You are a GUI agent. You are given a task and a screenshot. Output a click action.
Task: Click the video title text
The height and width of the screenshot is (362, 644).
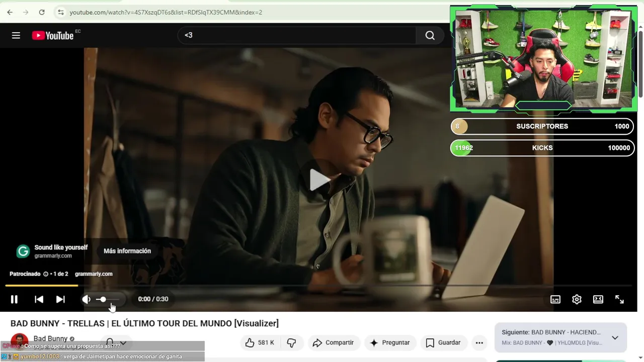click(x=144, y=323)
